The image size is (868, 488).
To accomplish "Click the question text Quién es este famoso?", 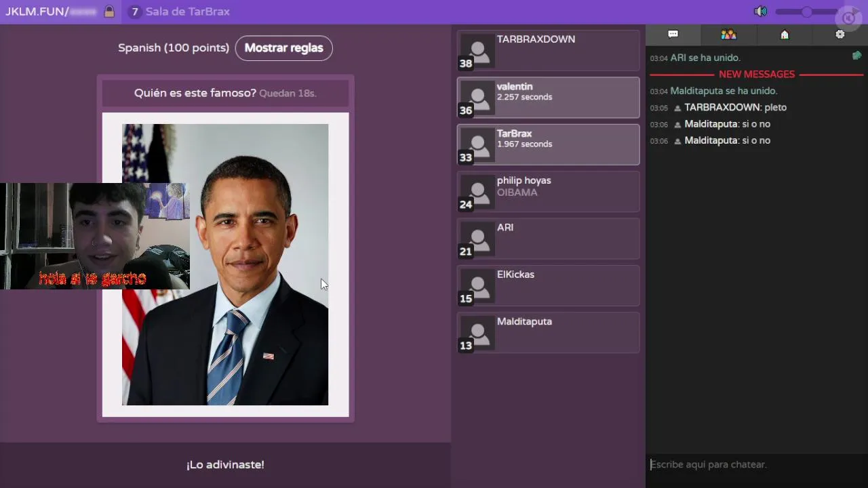I will [195, 93].
